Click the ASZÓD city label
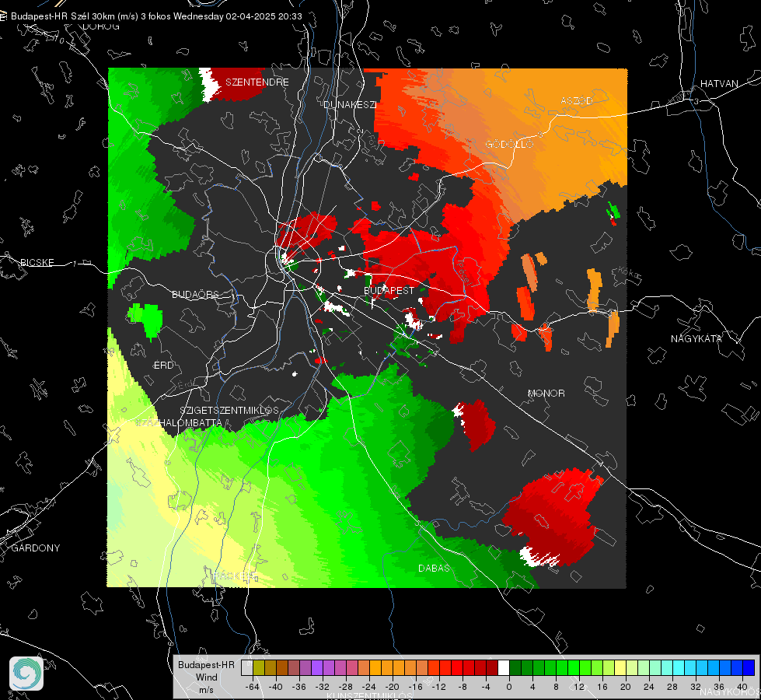The image size is (761, 700). point(577,100)
